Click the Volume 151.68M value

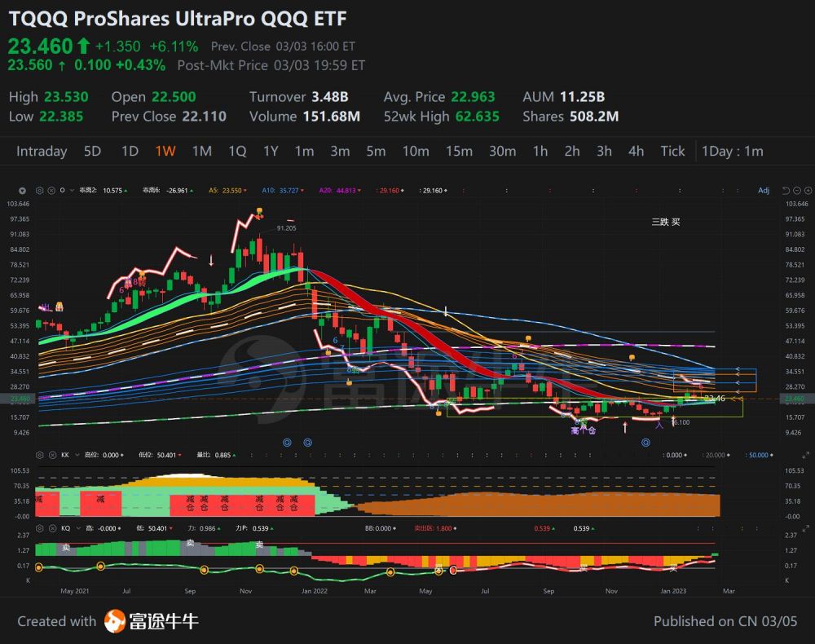[x=332, y=117]
